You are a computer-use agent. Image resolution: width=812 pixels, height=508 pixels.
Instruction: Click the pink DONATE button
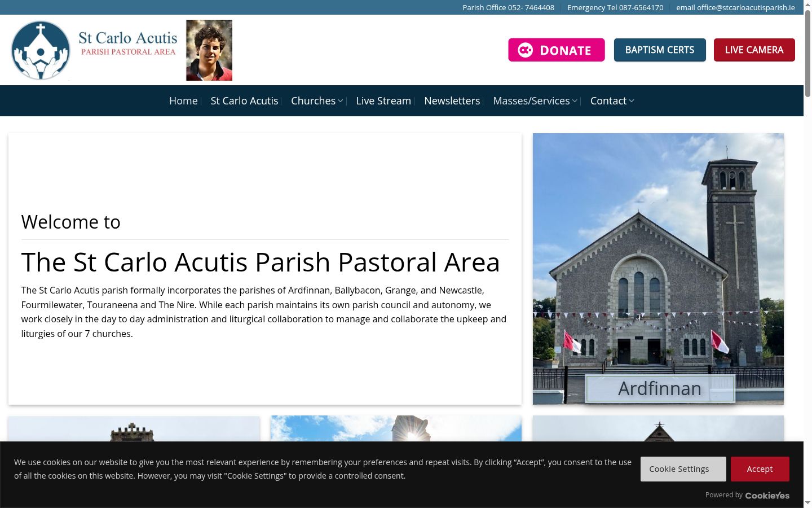point(557,50)
